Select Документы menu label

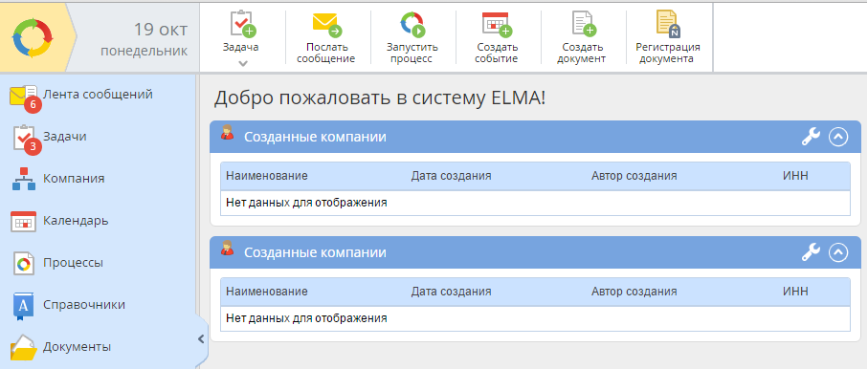[x=77, y=347]
